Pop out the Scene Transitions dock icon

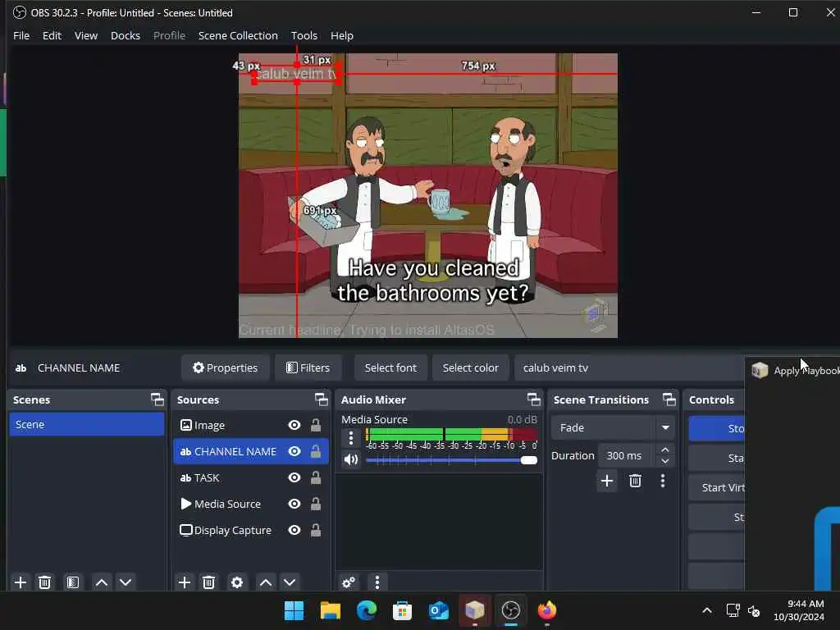coord(669,399)
